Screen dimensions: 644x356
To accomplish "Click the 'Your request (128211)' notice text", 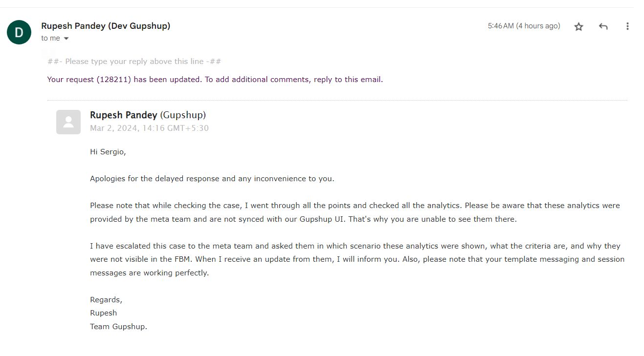I will [215, 80].
